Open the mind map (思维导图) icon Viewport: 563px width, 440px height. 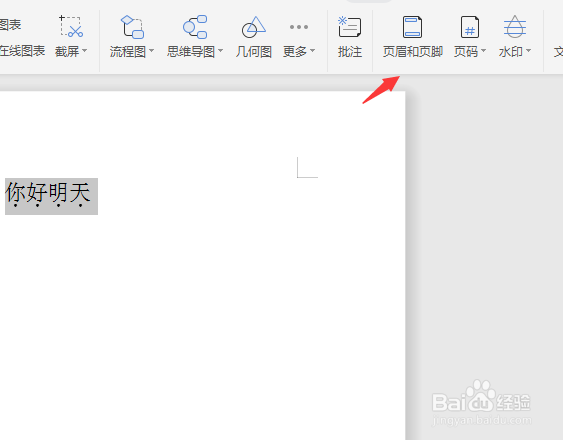(x=195, y=27)
